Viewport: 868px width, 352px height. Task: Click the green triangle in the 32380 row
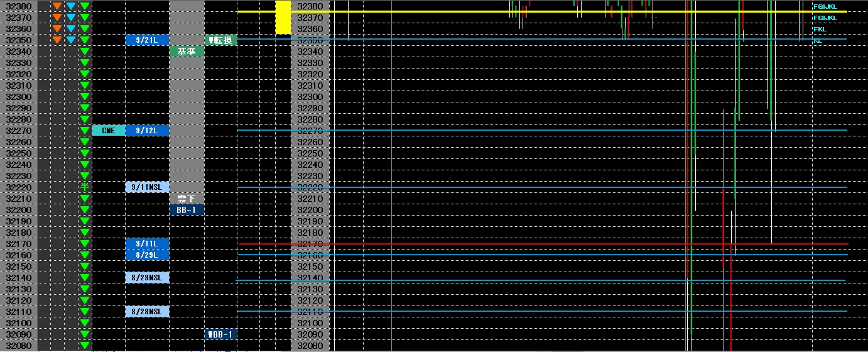coord(85,6)
